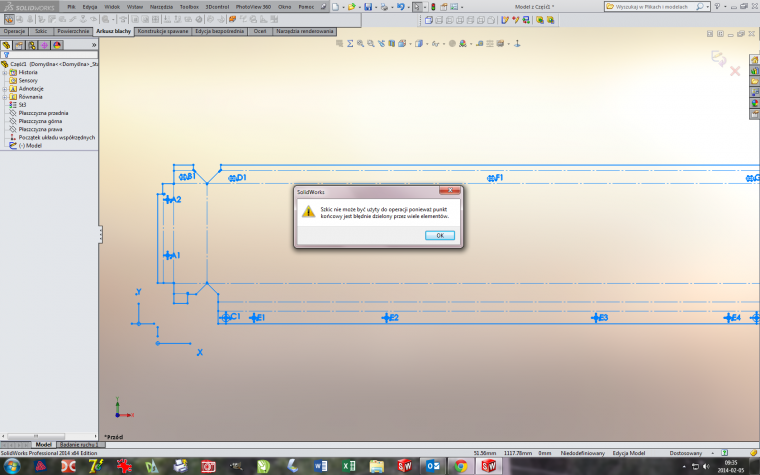760x475 pixels.
Task: Open the PropertyManager tab icon
Action: point(20,45)
